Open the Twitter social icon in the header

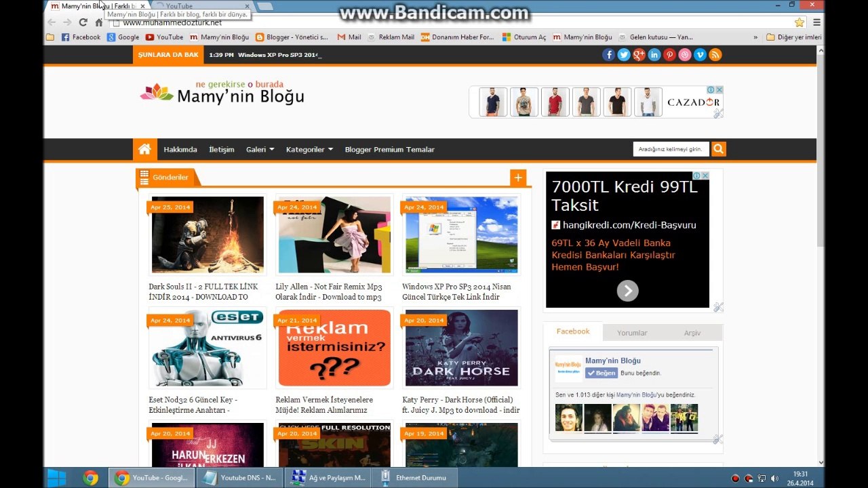pyautogui.click(x=624, y=55)
